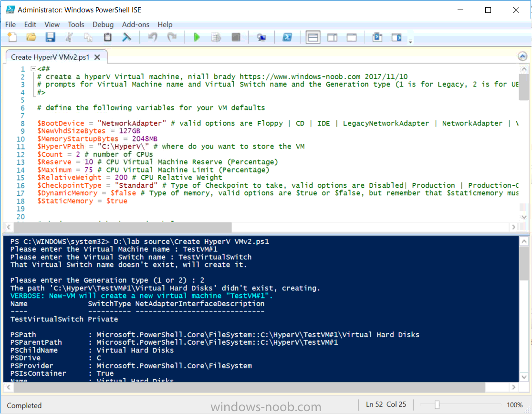The image size is (532, 414).
Task: Start PowerShell.exe with the blue console icon
Action: 287,37
